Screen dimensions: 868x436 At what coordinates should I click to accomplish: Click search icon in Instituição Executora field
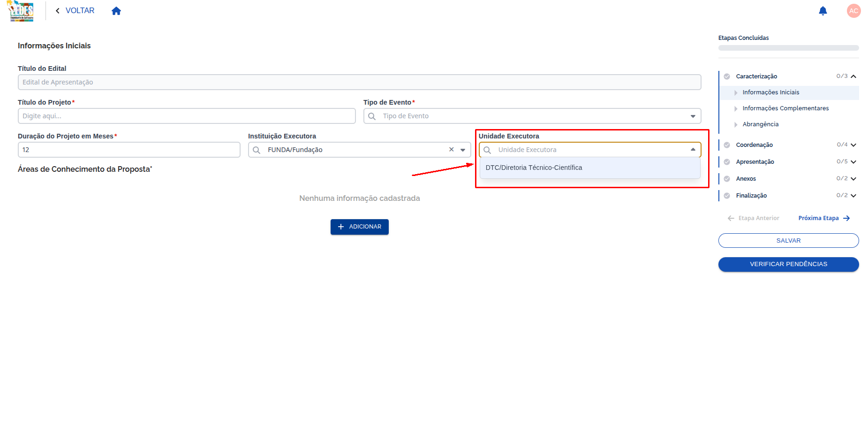tap(257, 150)
